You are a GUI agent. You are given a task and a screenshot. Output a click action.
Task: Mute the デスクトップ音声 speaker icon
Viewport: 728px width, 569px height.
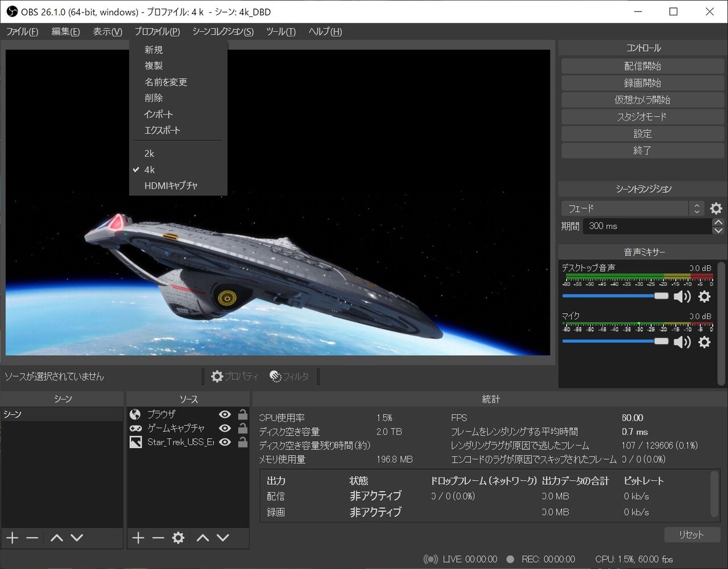coord(682,296)
